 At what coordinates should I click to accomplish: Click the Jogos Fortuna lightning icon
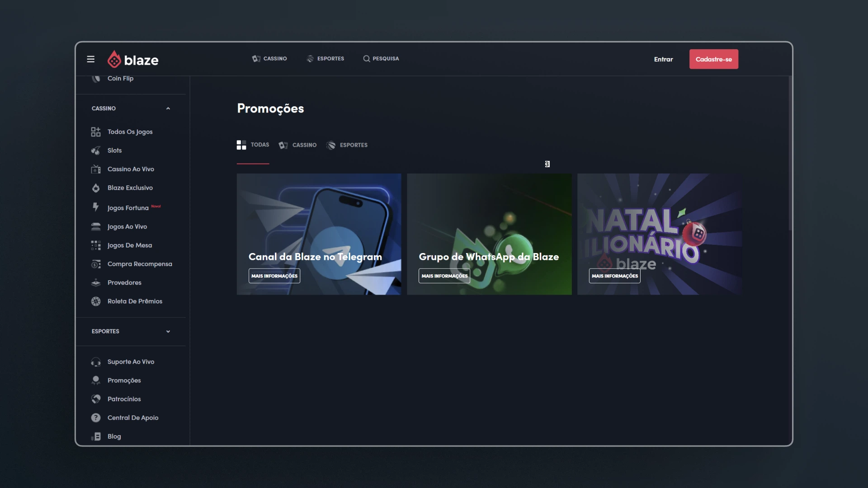[96, 207]
